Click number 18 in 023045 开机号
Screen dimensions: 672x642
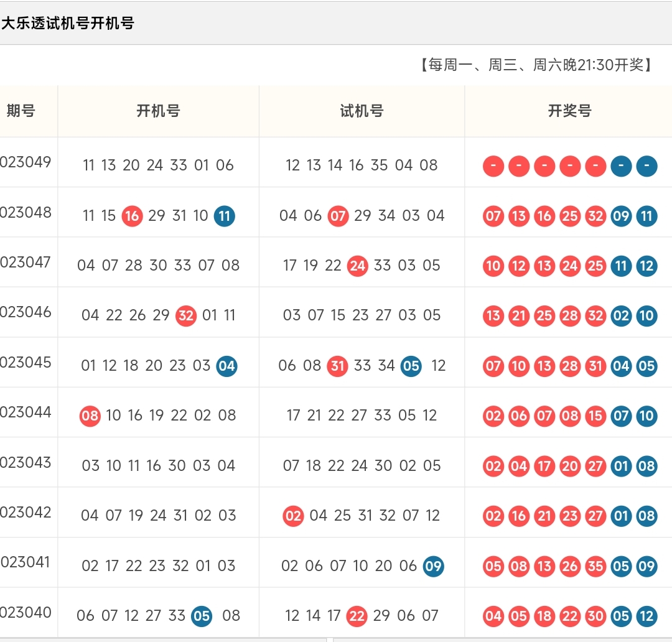[131, 366]
